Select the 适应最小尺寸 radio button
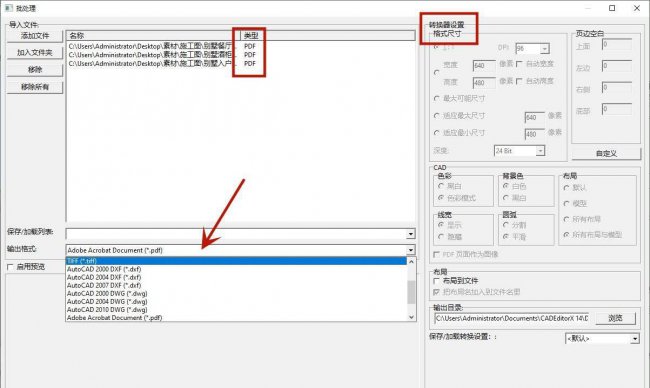Viewport: 650px width, 388px height. click(437, 133)
